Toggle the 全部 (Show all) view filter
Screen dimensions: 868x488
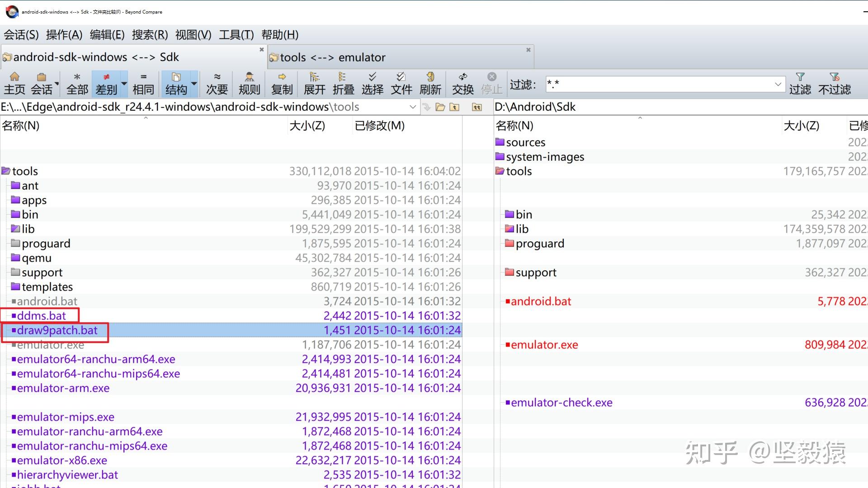[x=77, y=84]
